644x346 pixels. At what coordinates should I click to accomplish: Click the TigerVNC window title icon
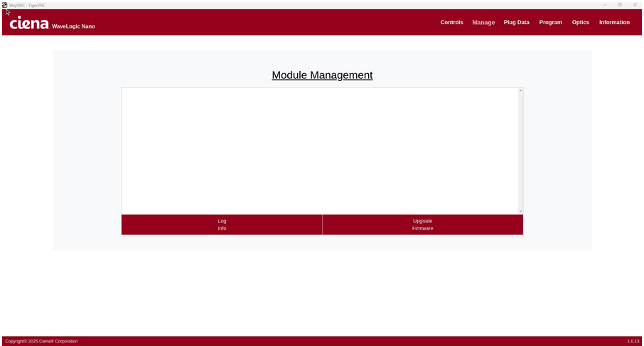tap(4, 5)
